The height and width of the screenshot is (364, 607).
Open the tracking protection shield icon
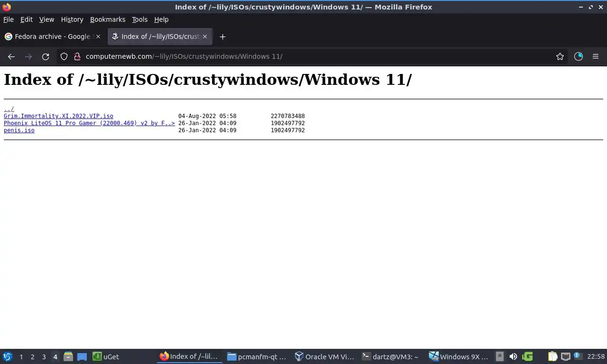(64, 56)
